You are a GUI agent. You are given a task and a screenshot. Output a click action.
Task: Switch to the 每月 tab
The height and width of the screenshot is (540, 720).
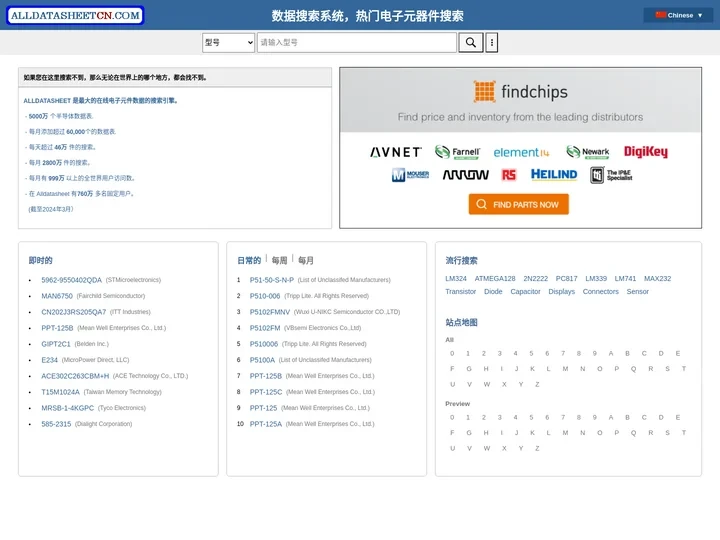(x=306, y=260)
